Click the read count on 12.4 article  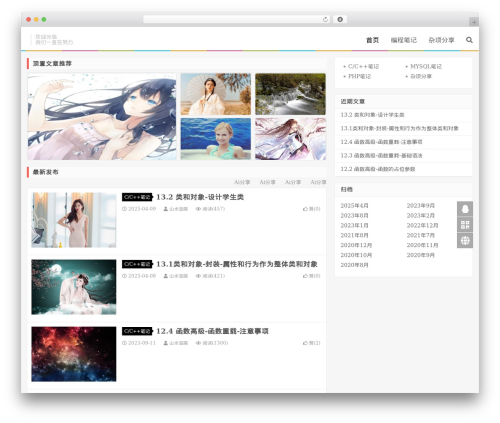click(x=212, y=343)
